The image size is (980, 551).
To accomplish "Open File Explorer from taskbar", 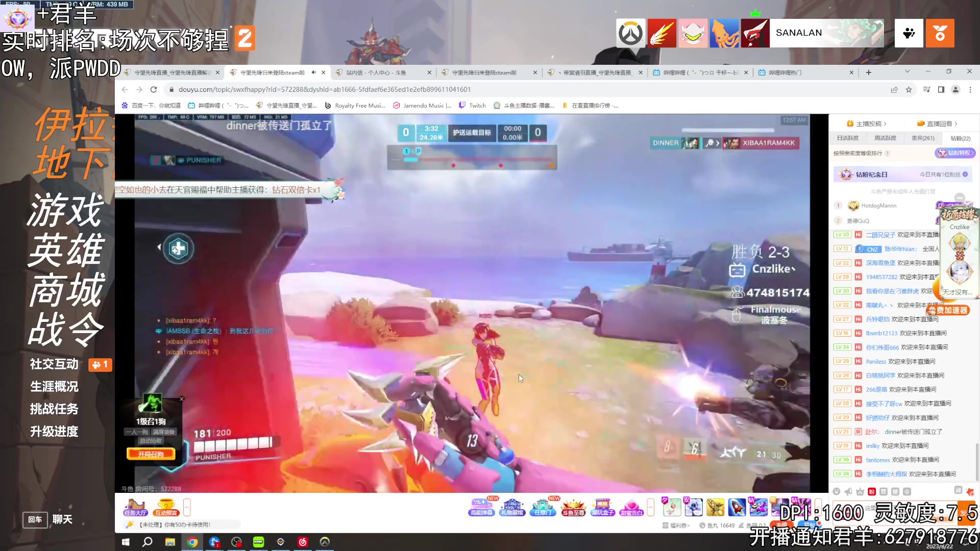I will (170, 542).
